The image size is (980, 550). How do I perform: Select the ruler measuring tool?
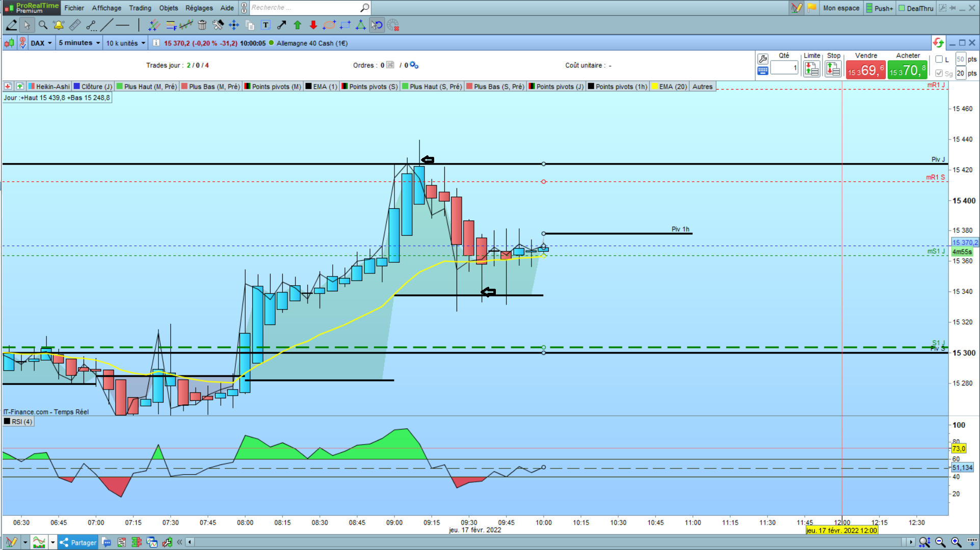pos(75,25)
